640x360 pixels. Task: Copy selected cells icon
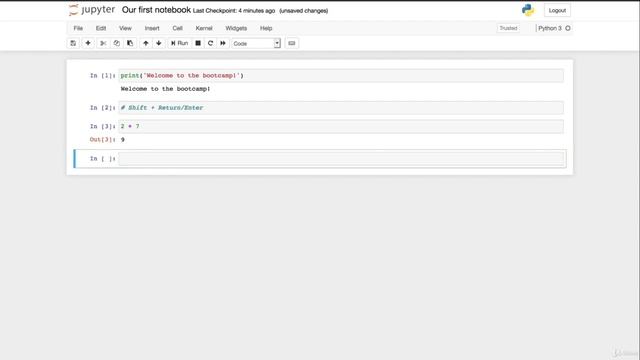point(117,43)
